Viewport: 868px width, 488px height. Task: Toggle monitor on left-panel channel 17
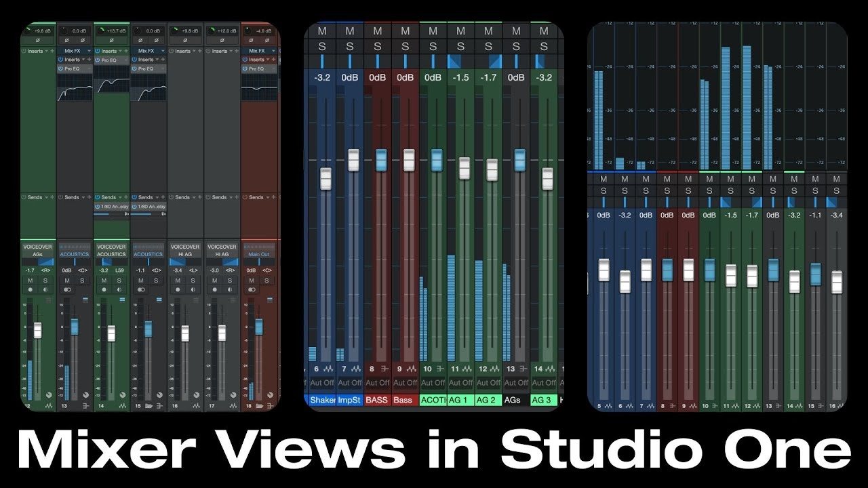coord(230,289)
